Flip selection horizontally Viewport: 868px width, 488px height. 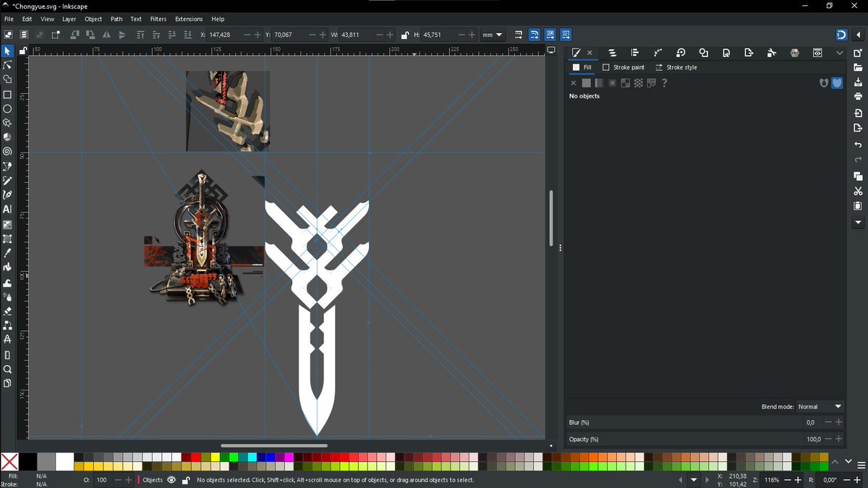point(106,35)
